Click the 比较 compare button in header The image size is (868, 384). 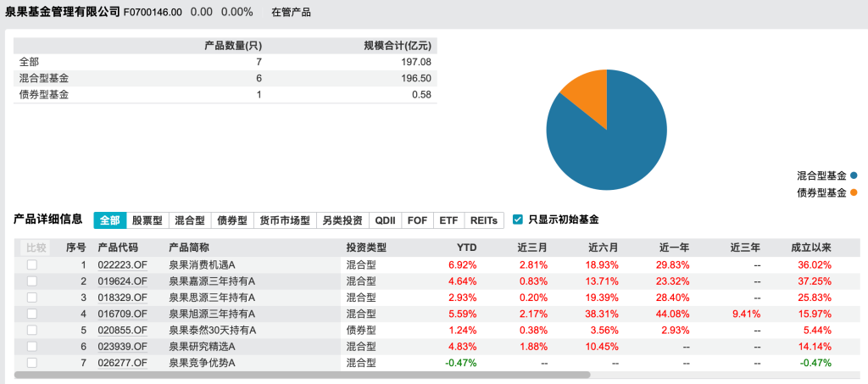(x=36, y=248)
